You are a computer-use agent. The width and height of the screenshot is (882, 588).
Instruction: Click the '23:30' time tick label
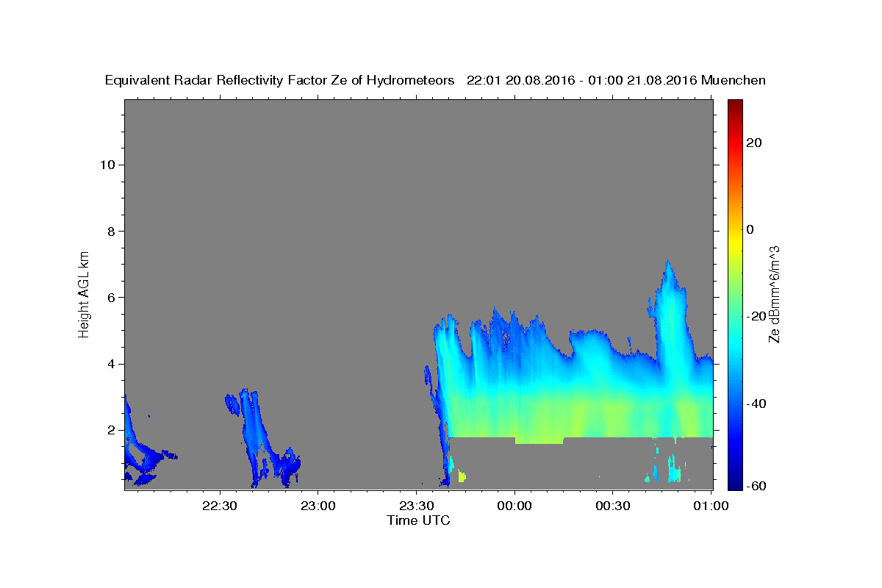pos(416,506)
